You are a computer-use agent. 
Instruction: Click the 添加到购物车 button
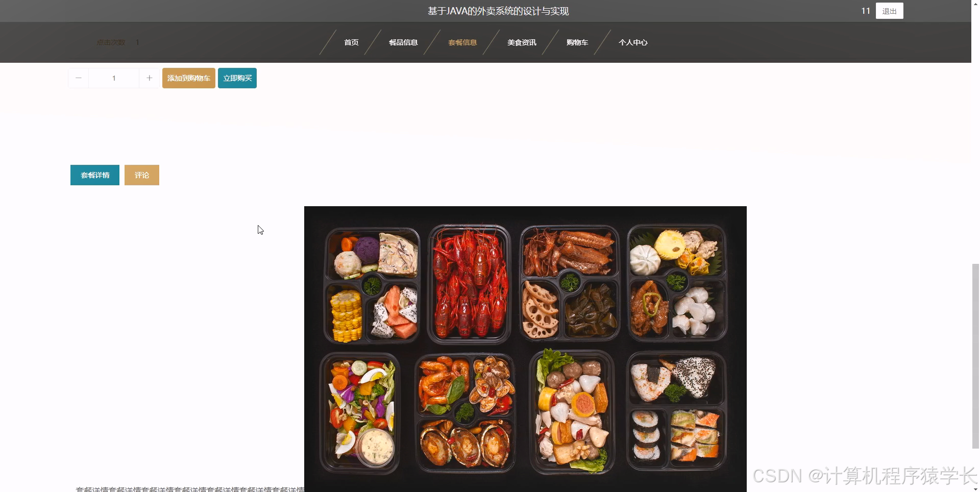[x=189, y=78]
